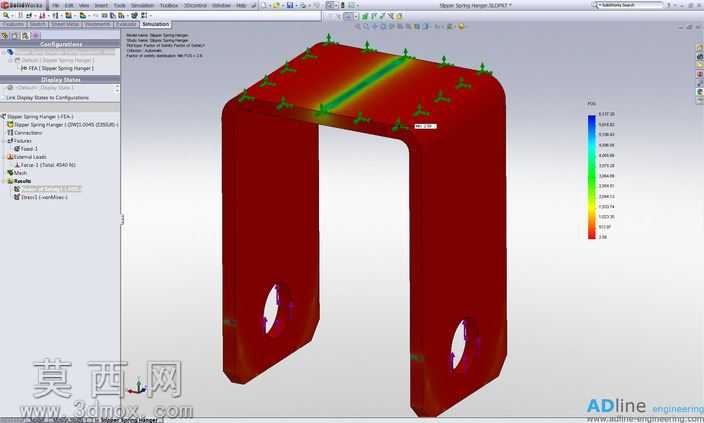Open the ConfigurationManager panel tab
The image size is (704, 423).
coord(26,35)
